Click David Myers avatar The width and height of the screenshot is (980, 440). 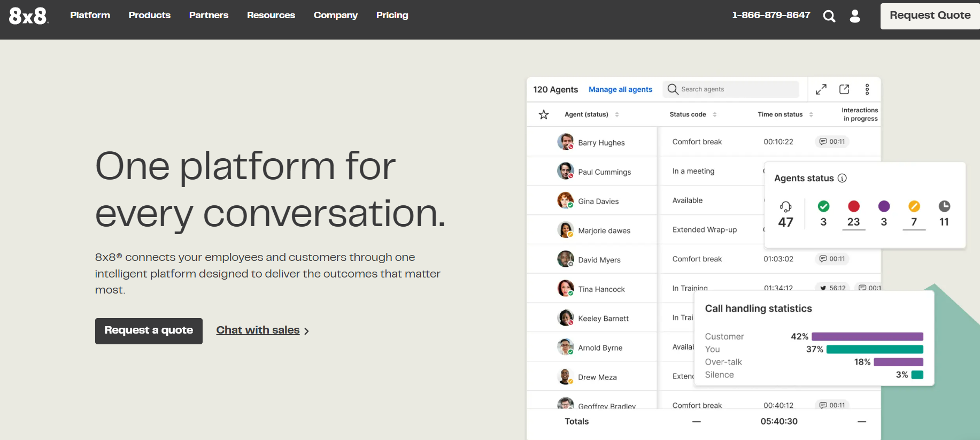(x=566, y=259)
